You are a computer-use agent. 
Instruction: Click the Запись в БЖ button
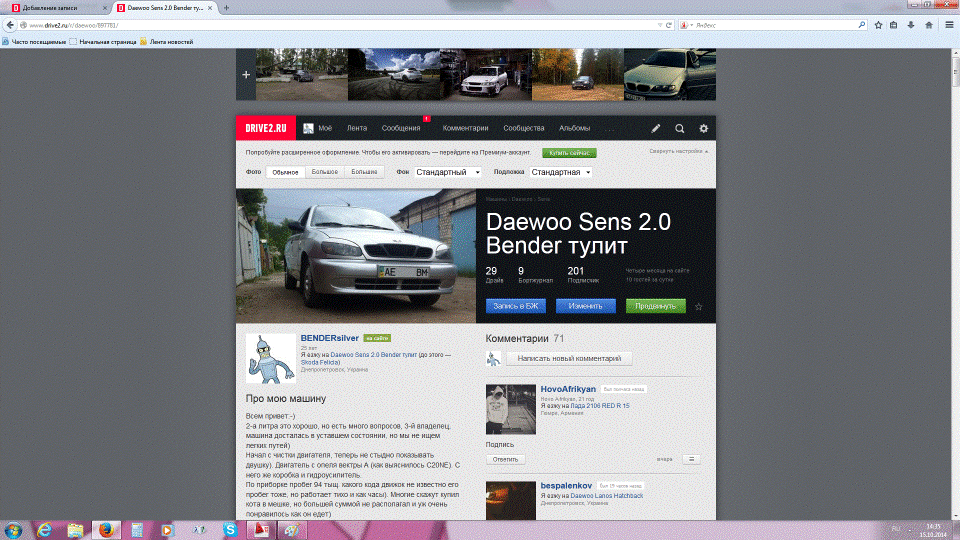coord(516,306)
